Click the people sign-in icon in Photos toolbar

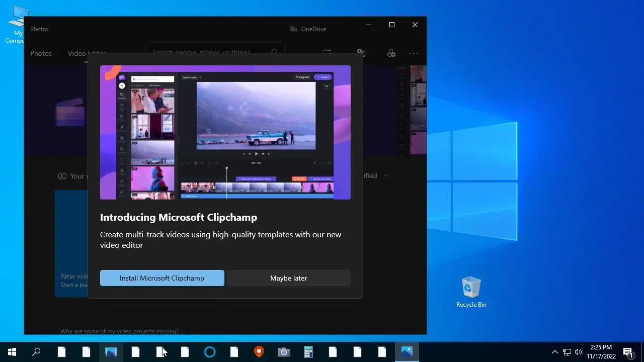391,53
